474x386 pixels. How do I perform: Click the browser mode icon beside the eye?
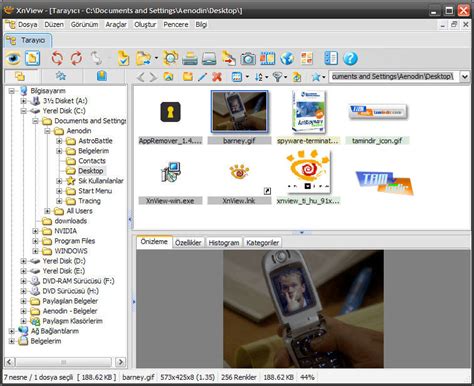coord(32,58)
